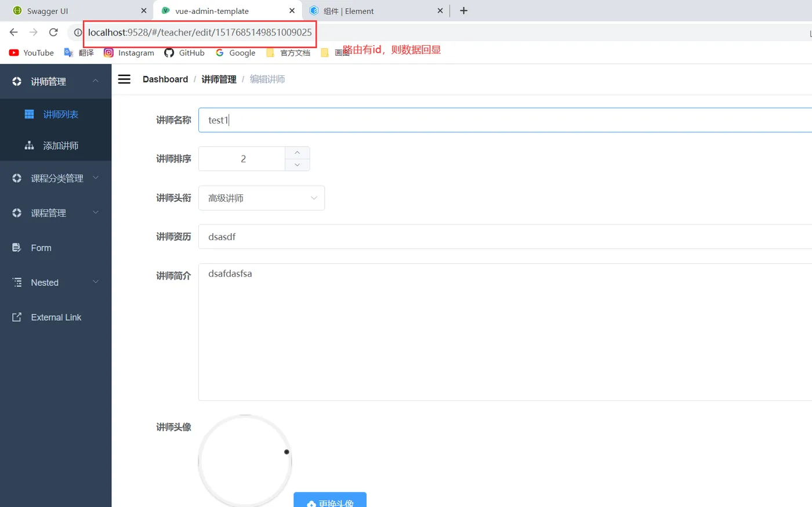Select the vue-admin-template tab
Viewport: 812px width, 507px height.
227,11
